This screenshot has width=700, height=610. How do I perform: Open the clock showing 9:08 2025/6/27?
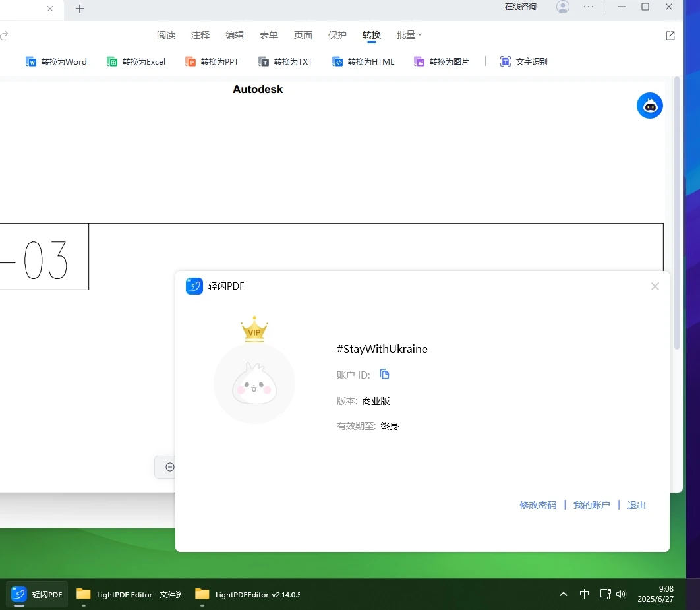(x=656, y=594)
